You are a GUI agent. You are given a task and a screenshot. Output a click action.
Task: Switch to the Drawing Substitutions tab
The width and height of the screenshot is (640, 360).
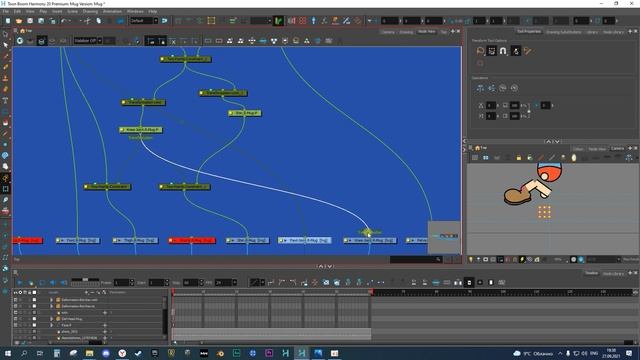pyautogui.click(x=564, y=32)
